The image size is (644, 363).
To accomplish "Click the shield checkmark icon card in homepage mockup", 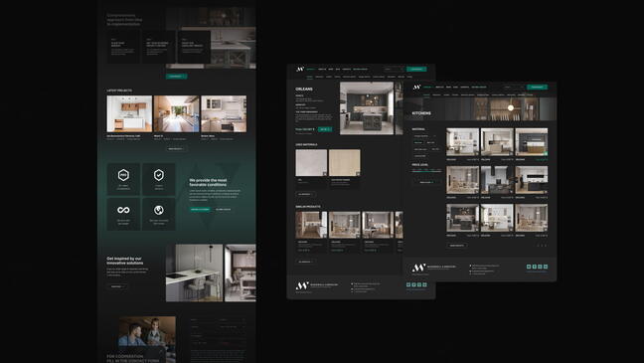I will click(159, 179).
